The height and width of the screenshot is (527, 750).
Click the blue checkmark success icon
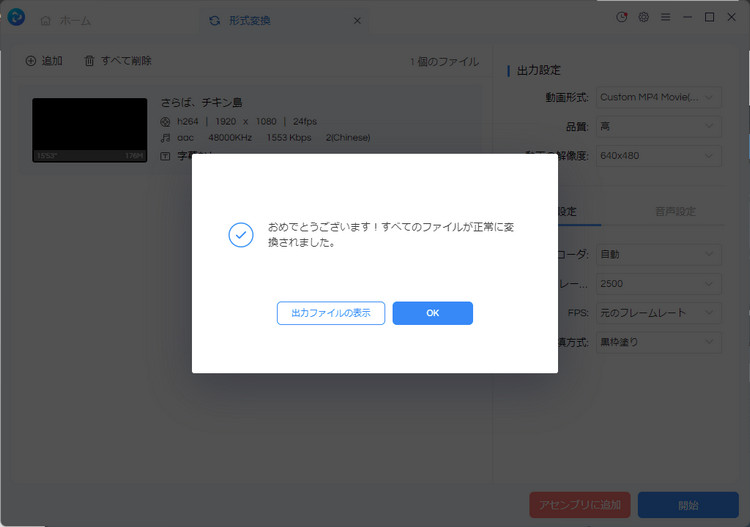[x=241, y=235]
